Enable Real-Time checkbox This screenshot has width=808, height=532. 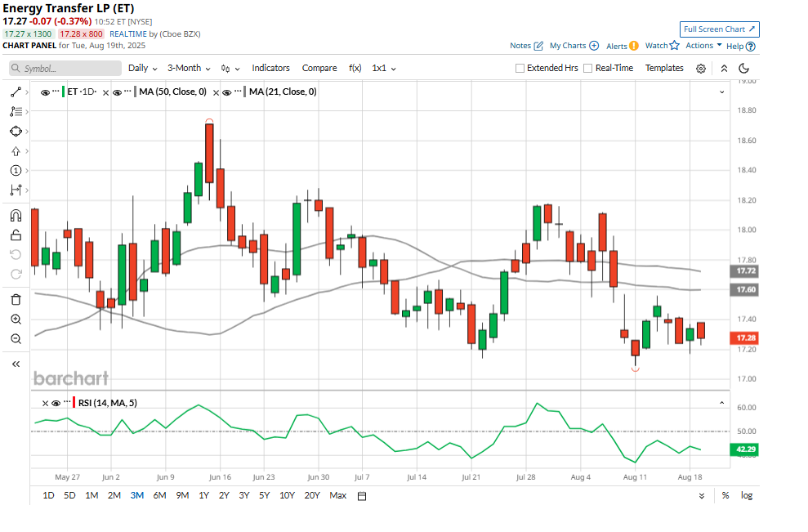point(588,68)
